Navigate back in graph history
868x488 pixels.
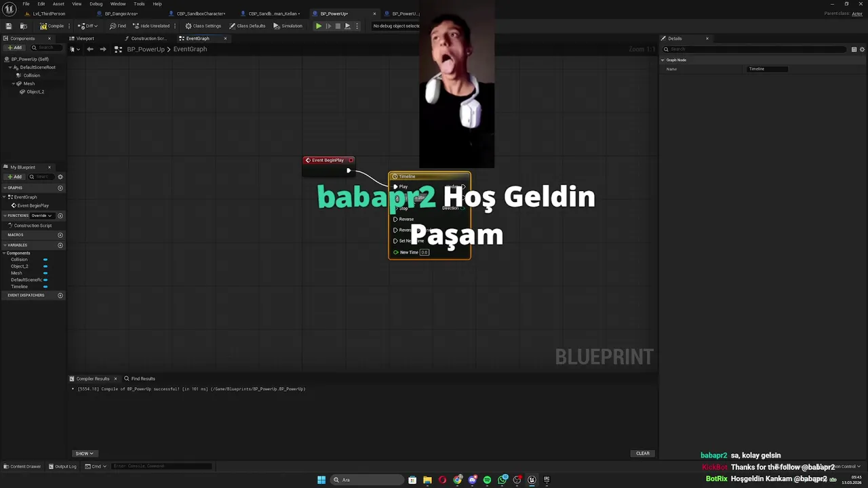click(x=90, y=49)
